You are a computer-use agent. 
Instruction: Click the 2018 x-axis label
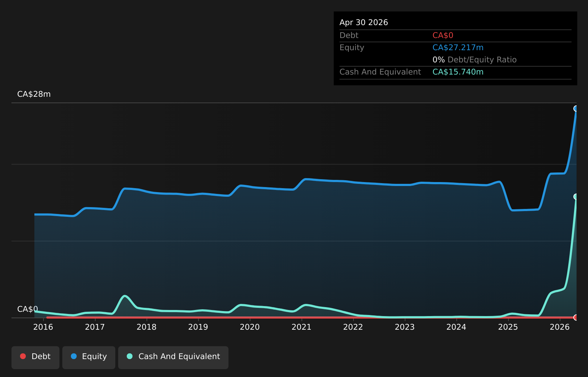[146, 327]
